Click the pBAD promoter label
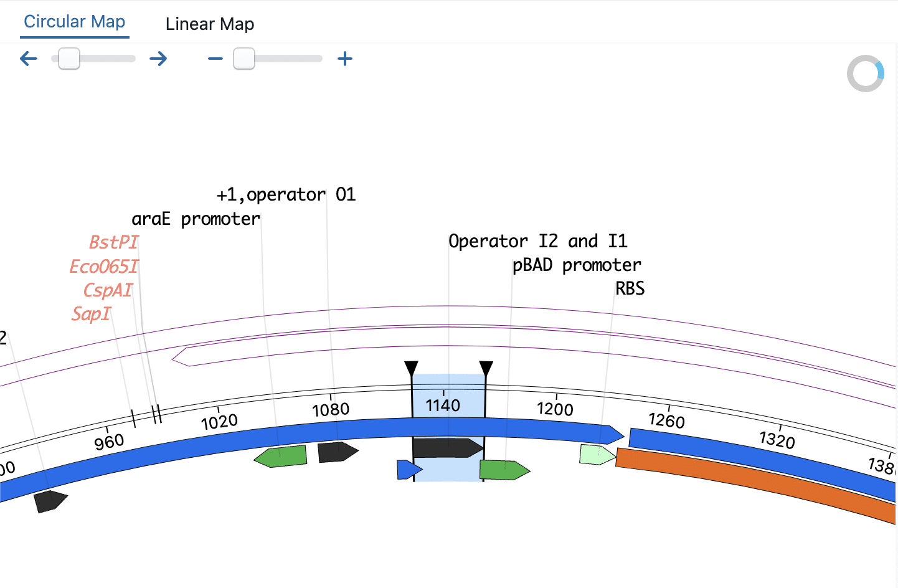The image size is (898, 588). (x=576, y=264)
